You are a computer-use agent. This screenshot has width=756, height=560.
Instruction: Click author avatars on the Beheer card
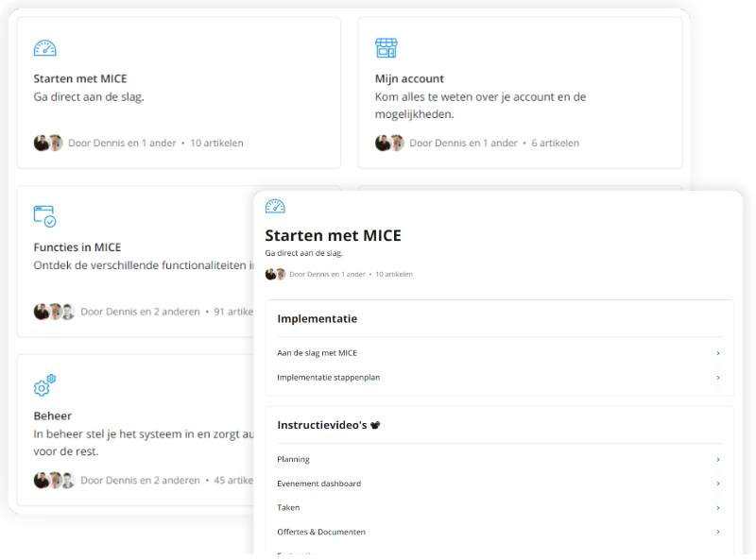(54, 480)
